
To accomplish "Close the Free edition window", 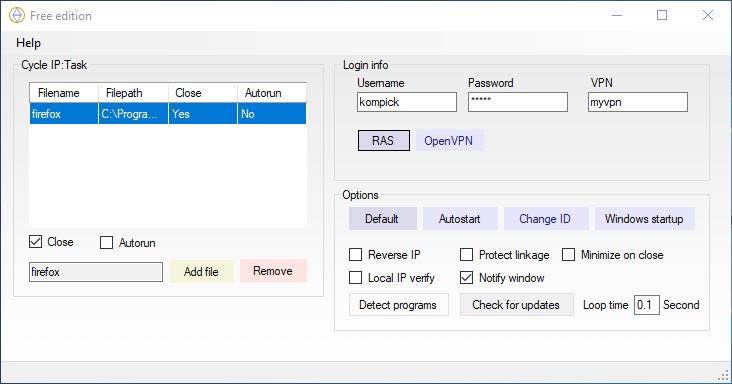I will coord(708,15).
